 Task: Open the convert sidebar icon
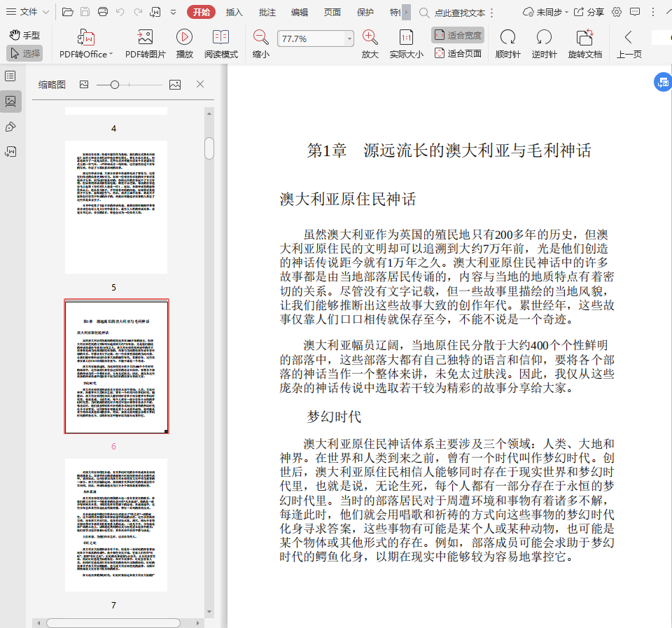click(x=10, y=152)
